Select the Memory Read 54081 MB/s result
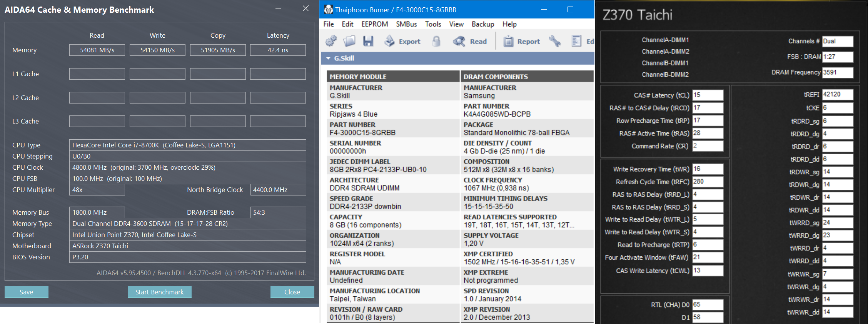868x324 pixels. tap(97, 50)
